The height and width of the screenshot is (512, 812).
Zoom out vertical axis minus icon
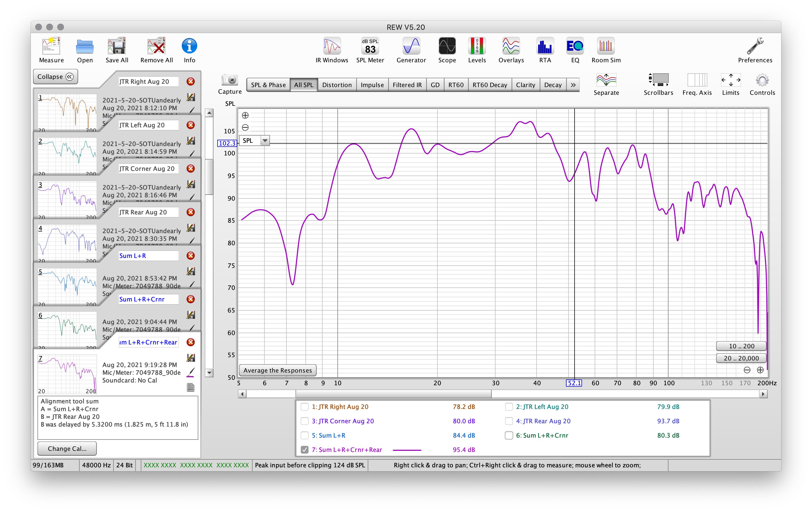tap(245, 128)
